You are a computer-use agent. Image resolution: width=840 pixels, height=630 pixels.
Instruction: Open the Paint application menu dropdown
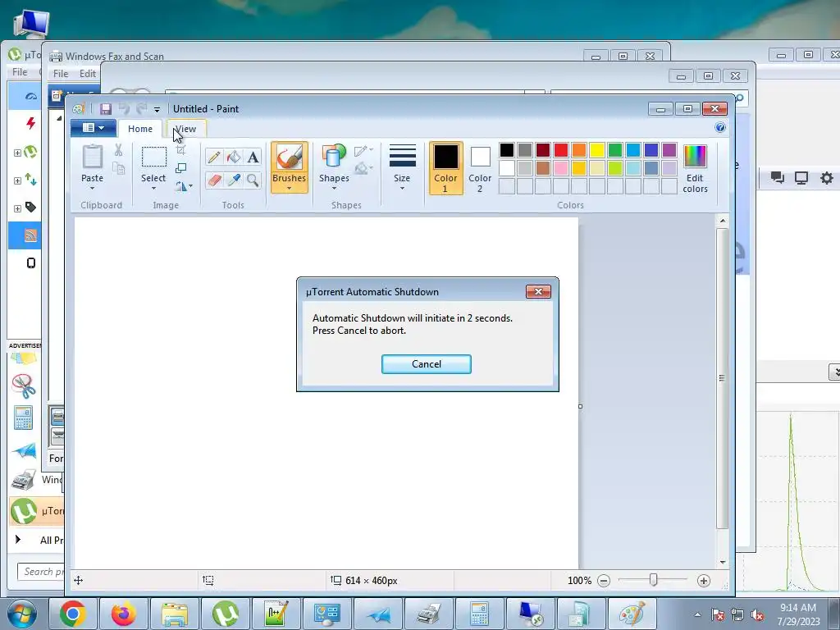tap(94, 128)
